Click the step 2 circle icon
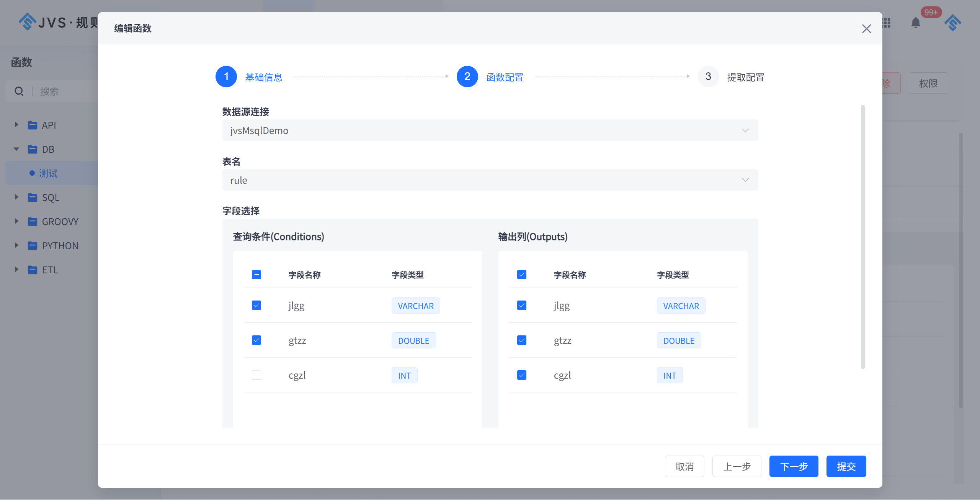 [x=467, y=77]
